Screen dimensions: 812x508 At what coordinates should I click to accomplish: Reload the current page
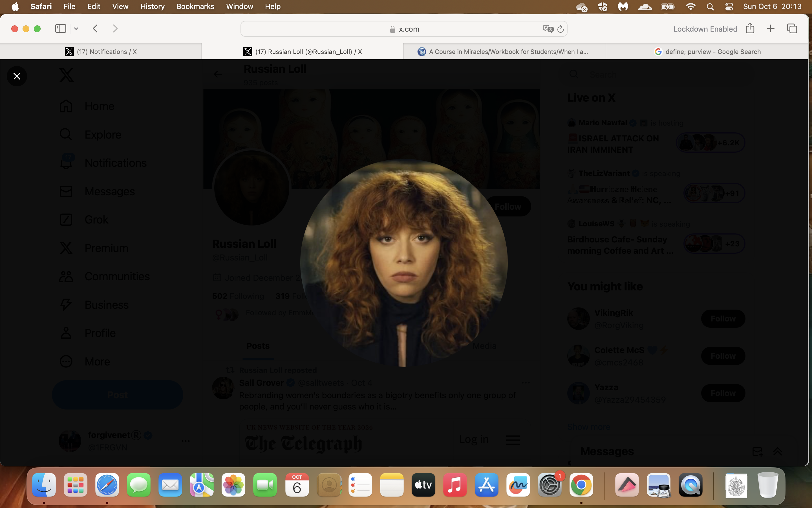[560, 29]
